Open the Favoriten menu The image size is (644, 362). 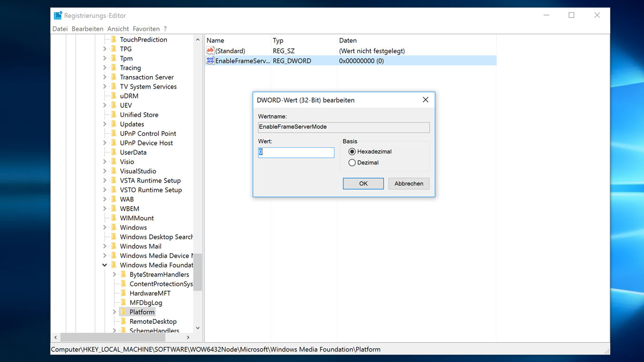[x=147, y=29]
